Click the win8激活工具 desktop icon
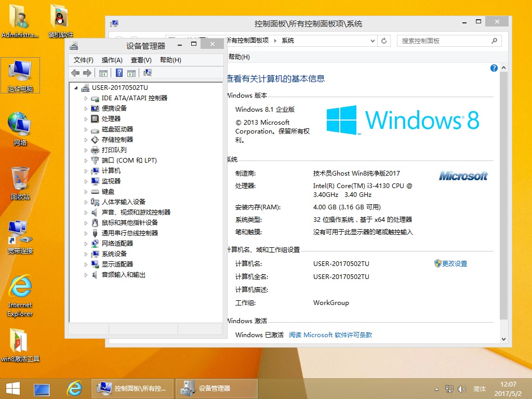Viewport: 532px width, 399px height. (20, 345)
